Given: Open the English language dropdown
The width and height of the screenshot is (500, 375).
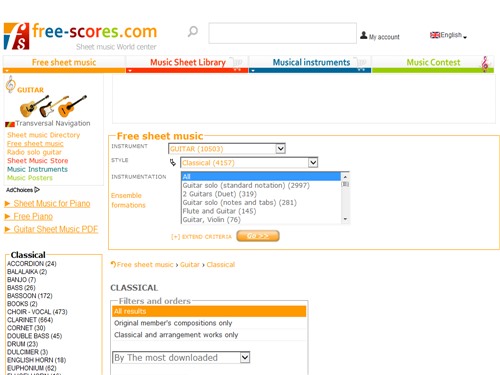Looking at the screenshot, I should click(448, 35).
